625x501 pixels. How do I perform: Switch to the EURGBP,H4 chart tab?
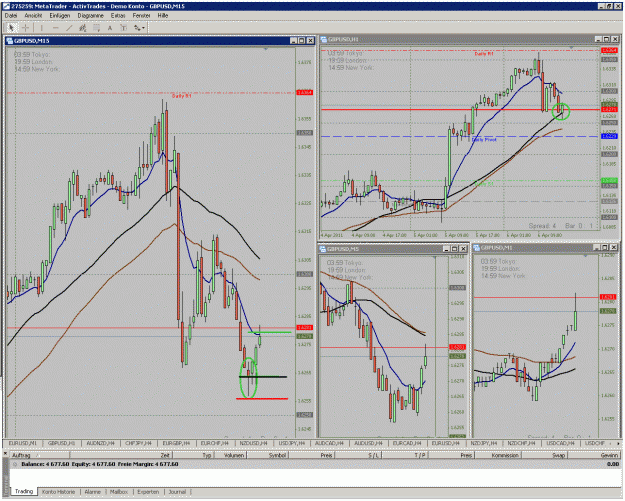(176, 443)
